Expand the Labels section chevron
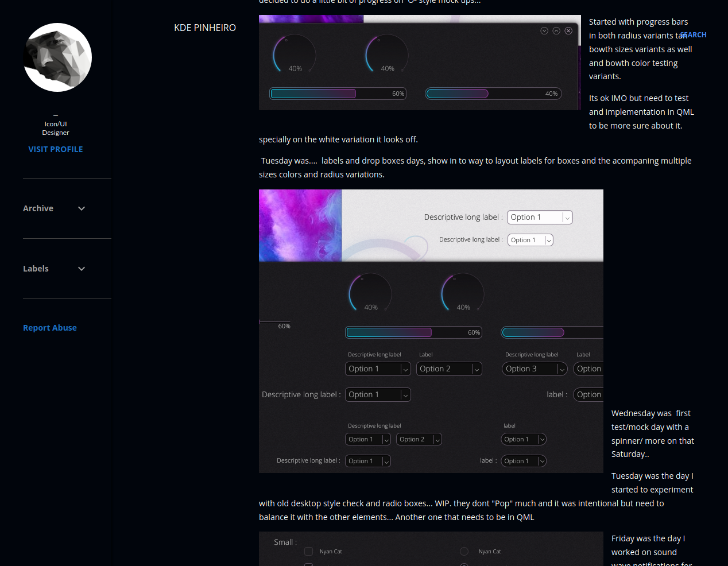Screen dimensions: 728x566 pyautogui.click(x=82, y=269)
